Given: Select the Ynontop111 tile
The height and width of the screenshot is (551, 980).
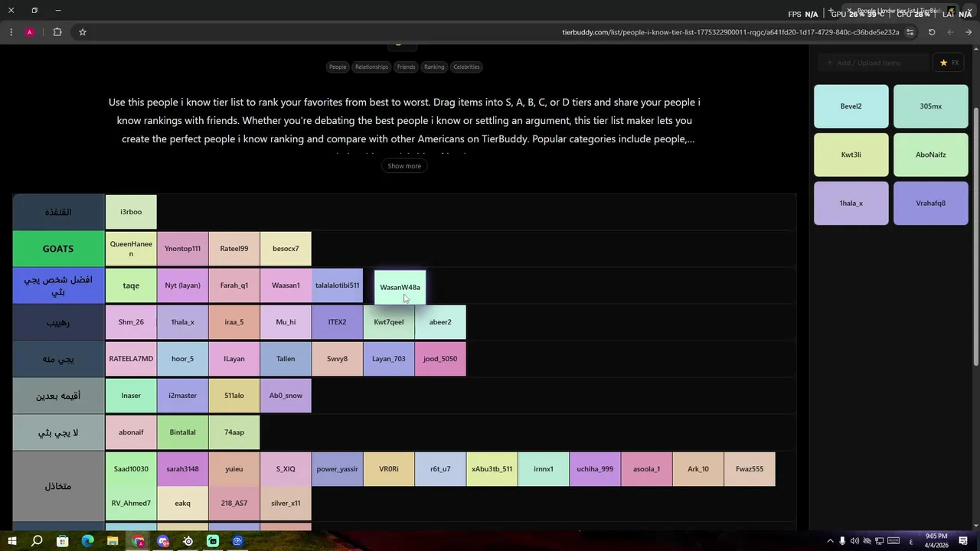Looking at the screenshot, I should tap(182, 249).
